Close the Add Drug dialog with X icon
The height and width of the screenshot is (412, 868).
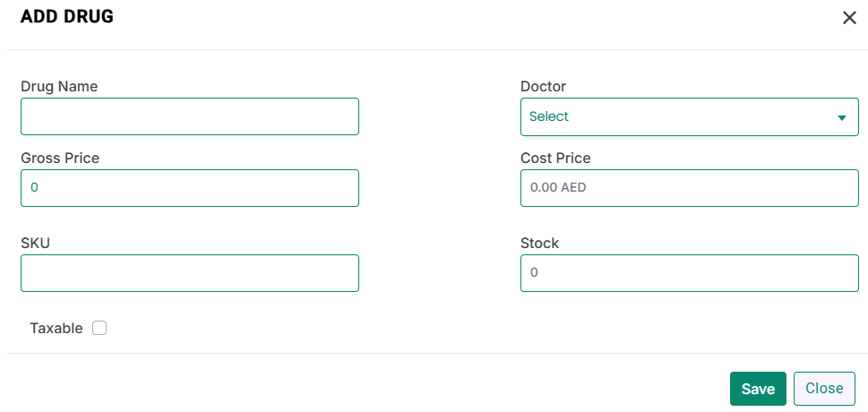(x=849, y=18)
